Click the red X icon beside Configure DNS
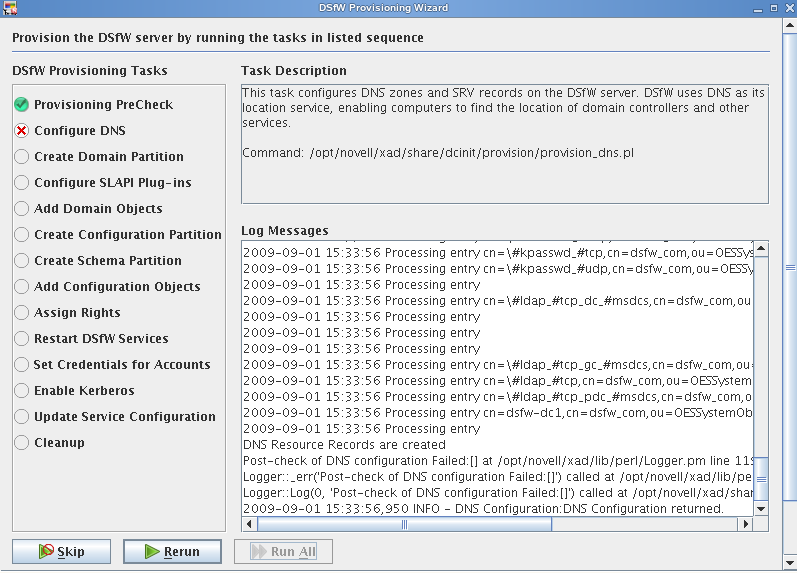Viewport: 797px width, 574px height. tap(21, 131)
